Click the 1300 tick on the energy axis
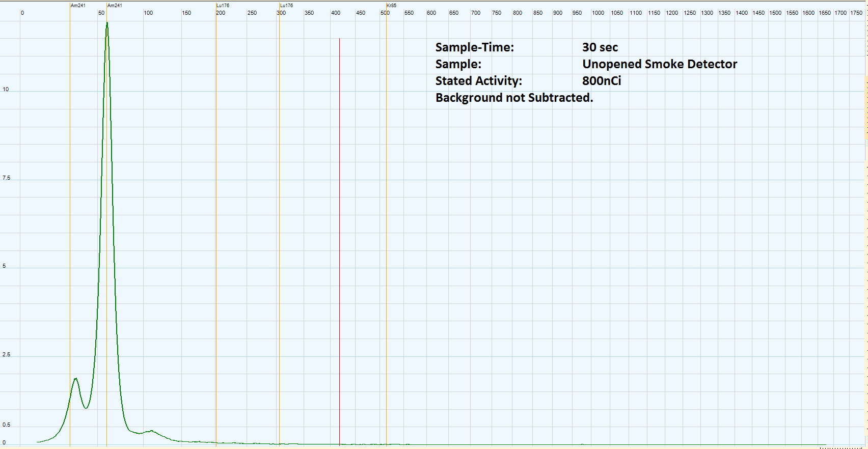 click(707, 13)
